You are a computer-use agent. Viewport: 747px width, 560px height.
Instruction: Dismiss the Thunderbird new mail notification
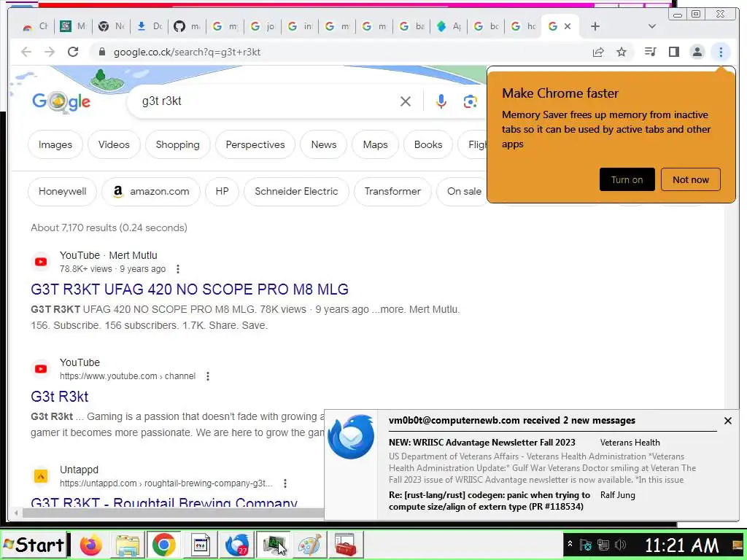click(x=727, y=421)
